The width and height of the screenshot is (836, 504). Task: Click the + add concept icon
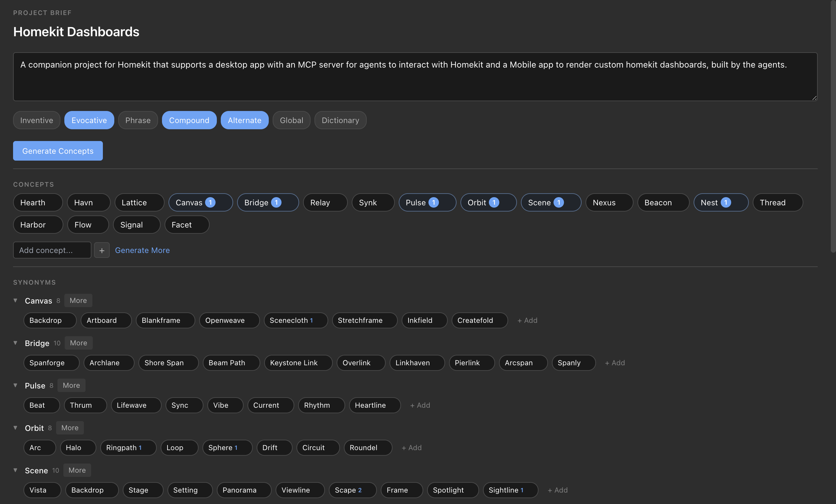click(x=102, y=250)
